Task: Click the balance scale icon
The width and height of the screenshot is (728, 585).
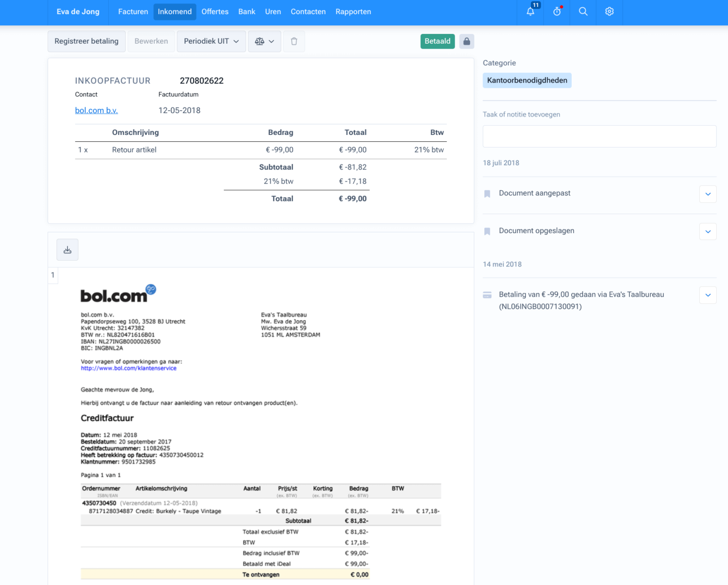Action: (x=260, y=41)
